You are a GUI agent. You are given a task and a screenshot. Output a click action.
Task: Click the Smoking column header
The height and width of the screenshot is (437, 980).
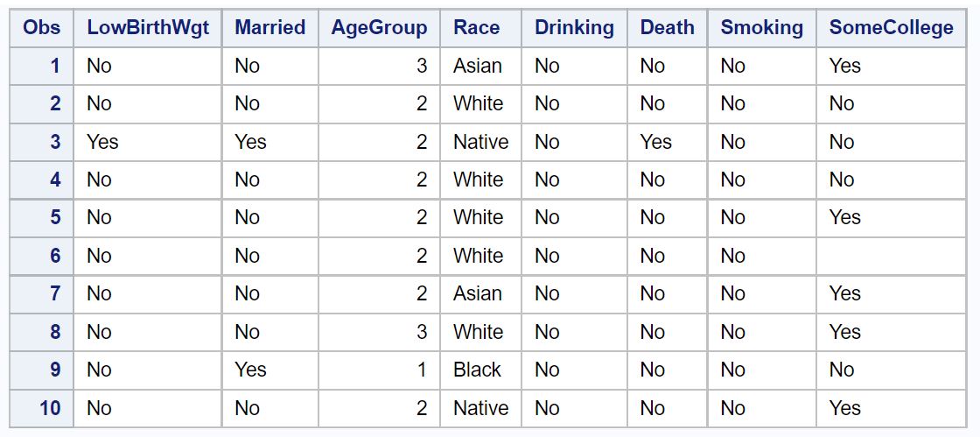[762, 27]
